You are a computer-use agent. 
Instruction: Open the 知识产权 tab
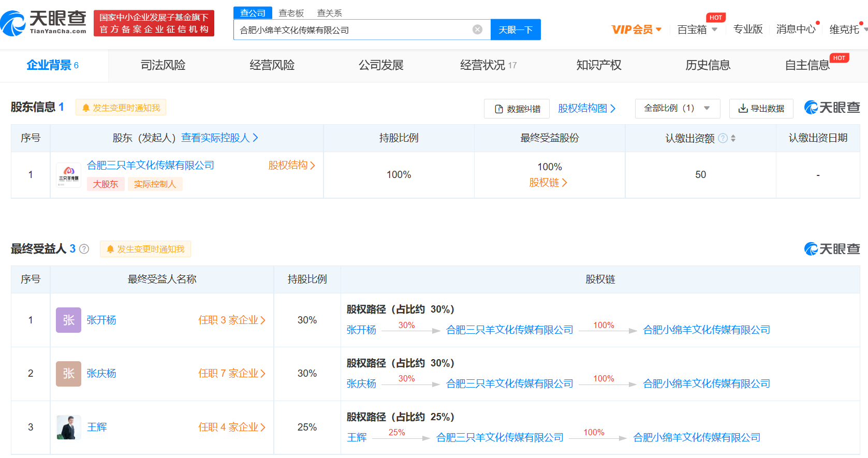(599, 65)
